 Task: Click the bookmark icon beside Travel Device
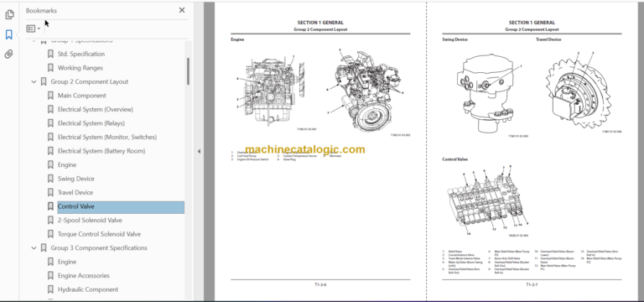pyautogui.click(x=50, y=192)
